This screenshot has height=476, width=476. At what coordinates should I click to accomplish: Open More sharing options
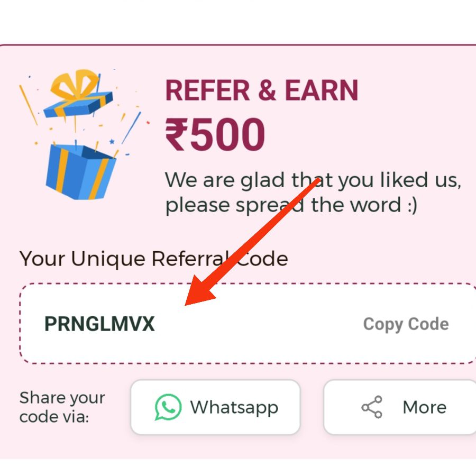pyautogui.click(x=400, y=407)
